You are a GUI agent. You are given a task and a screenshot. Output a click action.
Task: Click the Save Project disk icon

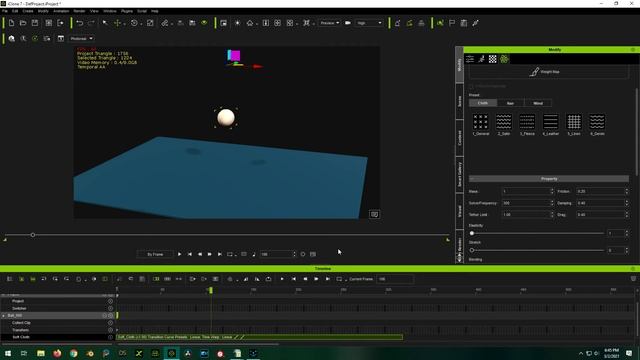click(35, 23)
